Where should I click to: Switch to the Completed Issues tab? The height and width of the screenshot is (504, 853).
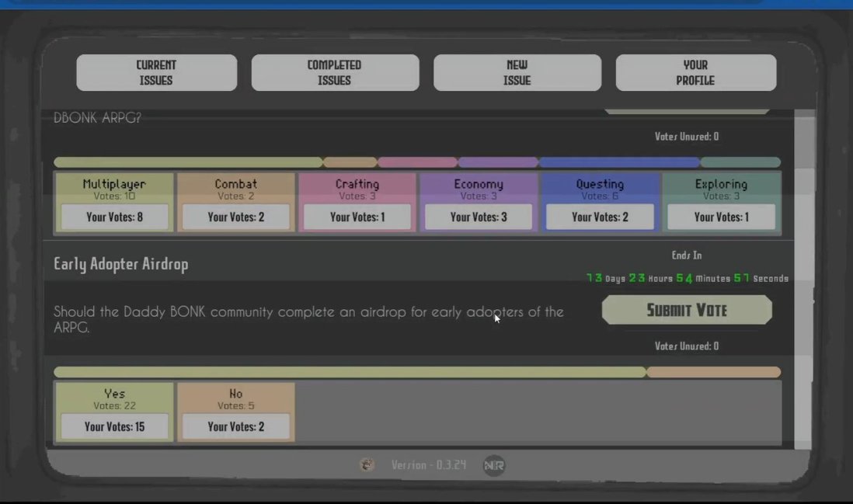point(335,73)
